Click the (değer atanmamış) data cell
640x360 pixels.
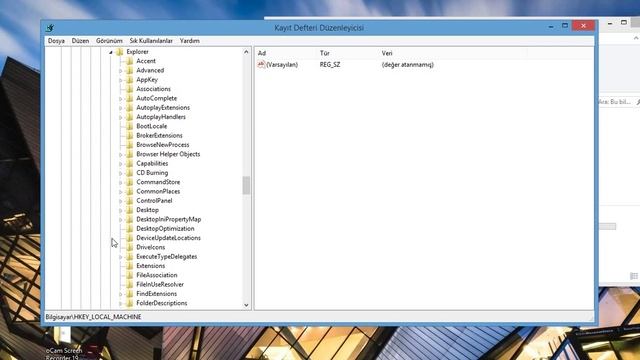(x=408, y=64)
